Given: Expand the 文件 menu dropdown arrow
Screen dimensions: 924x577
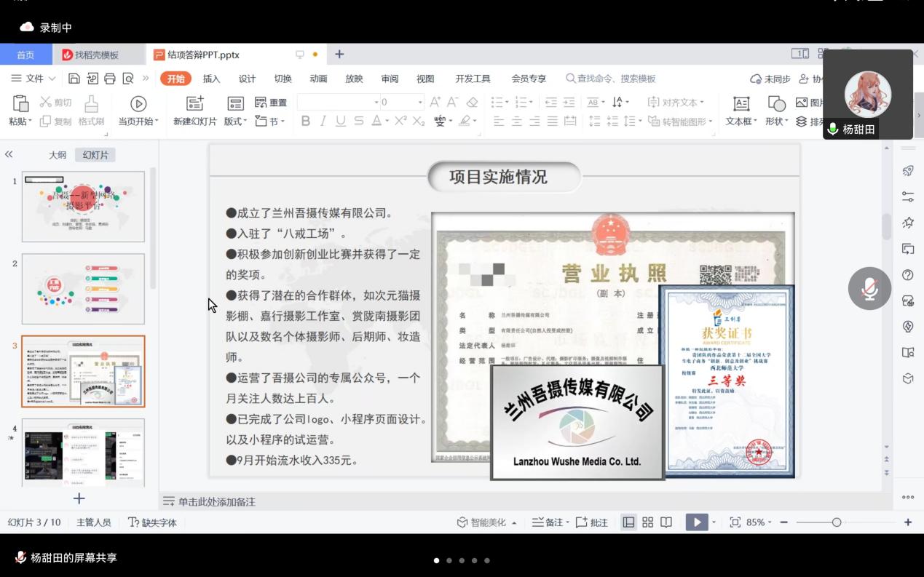Looking at the screenshot, I should pos(52,79).
